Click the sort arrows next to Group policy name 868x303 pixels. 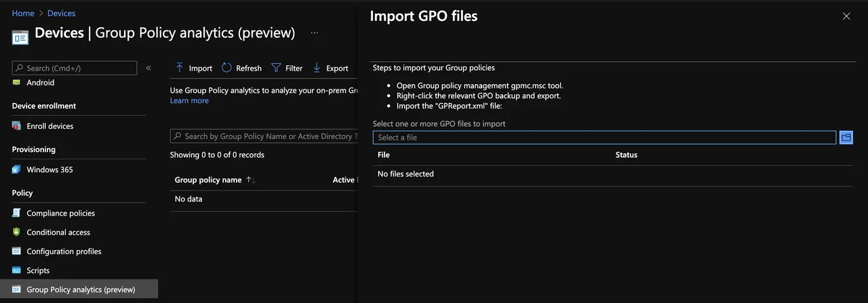pyautogui.click(x=250, y=180)
